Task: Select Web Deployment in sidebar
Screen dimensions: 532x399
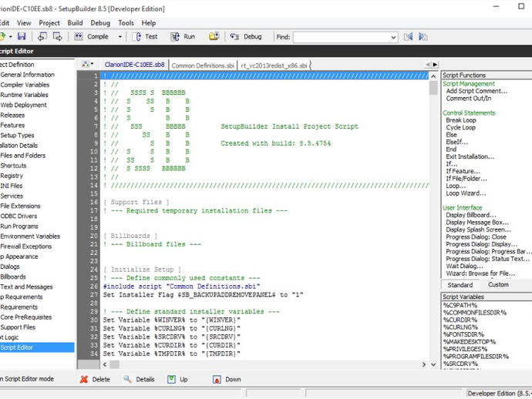Action: click(x=23, y=105)
